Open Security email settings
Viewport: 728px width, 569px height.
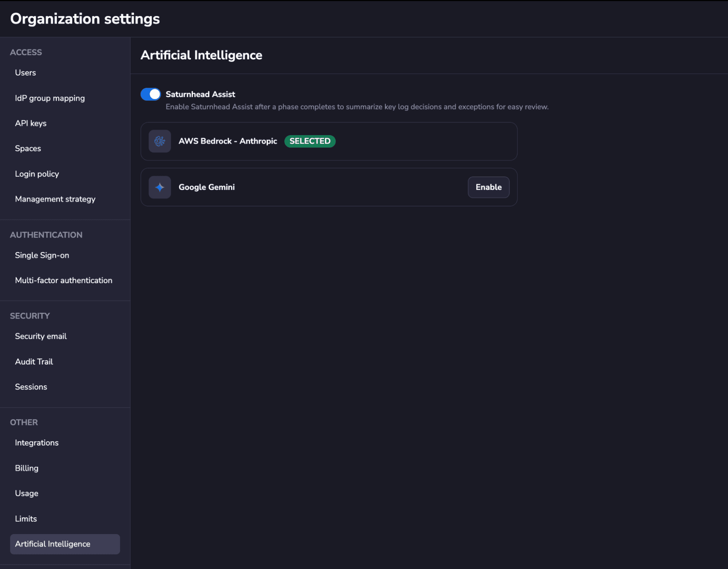pos(41,336)
